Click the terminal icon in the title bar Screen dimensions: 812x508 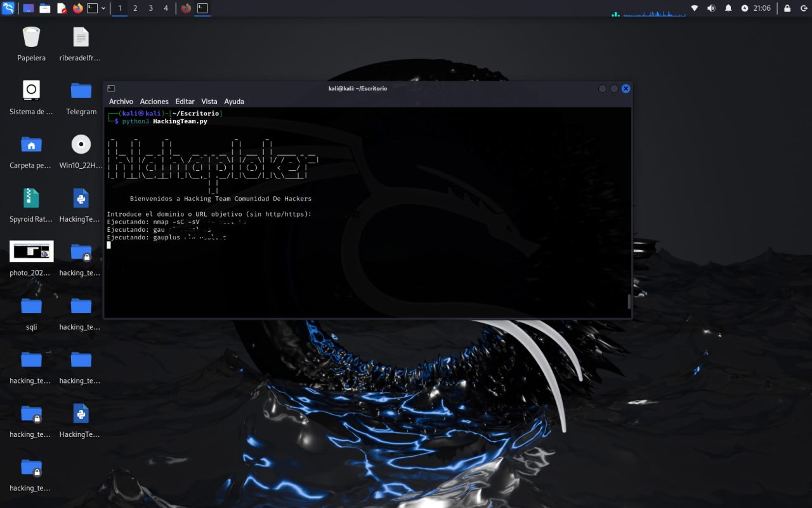[x=111, y=88]
